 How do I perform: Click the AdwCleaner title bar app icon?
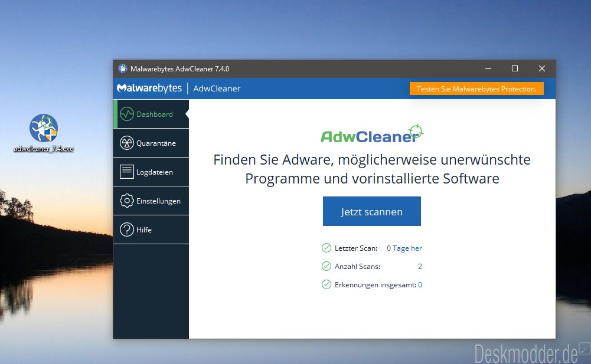(122, 68)
